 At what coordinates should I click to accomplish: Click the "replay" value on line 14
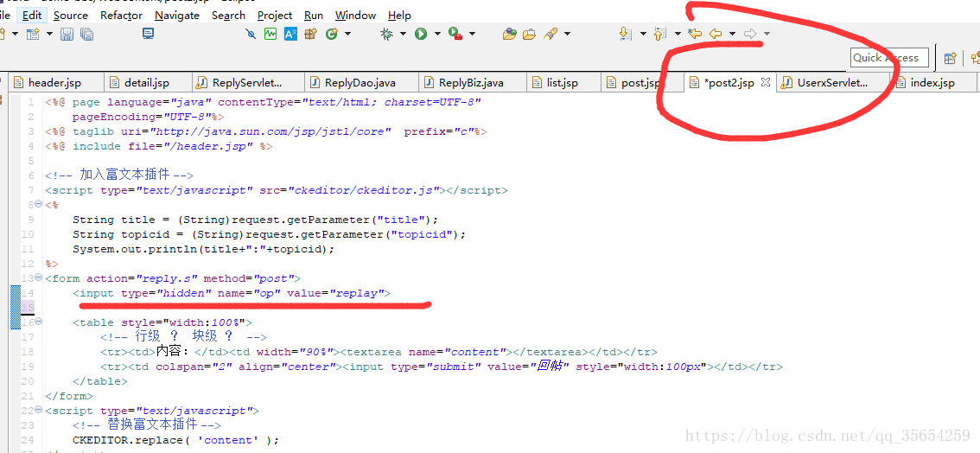pos(360,293)
